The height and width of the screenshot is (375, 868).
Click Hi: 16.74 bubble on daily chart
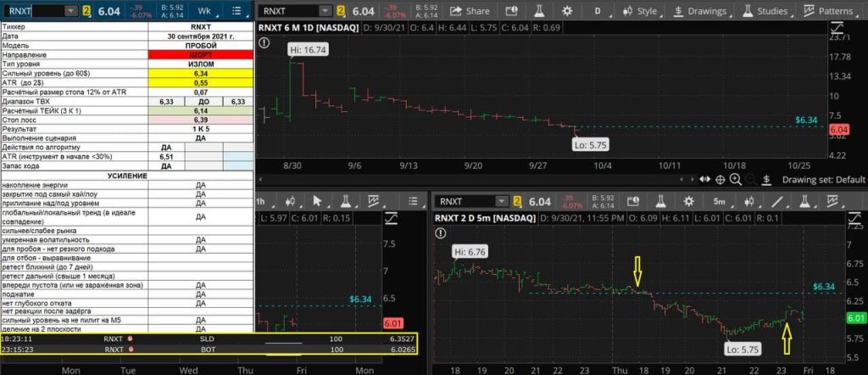[309, 50]
